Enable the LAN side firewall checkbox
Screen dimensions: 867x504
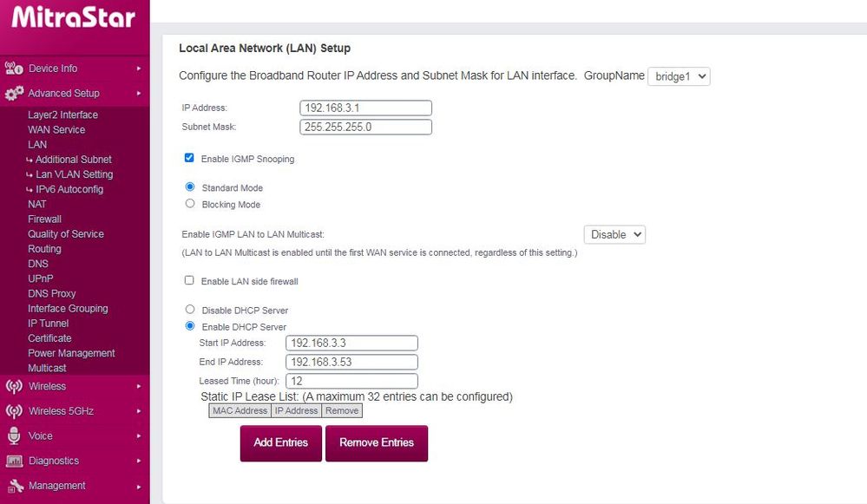tap(189, 281)
